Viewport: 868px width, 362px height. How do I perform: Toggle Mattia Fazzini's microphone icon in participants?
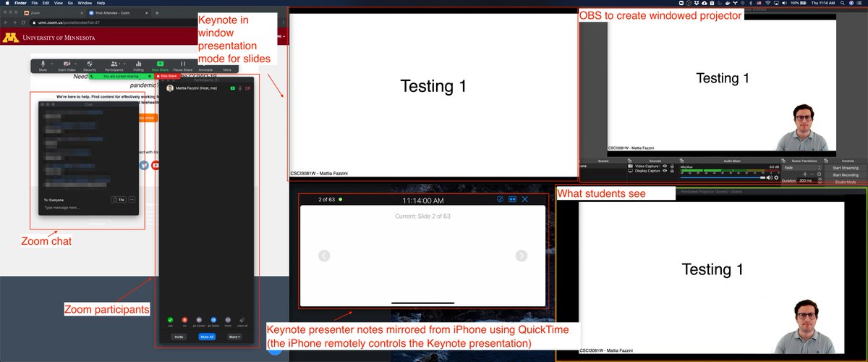point(240,88)
